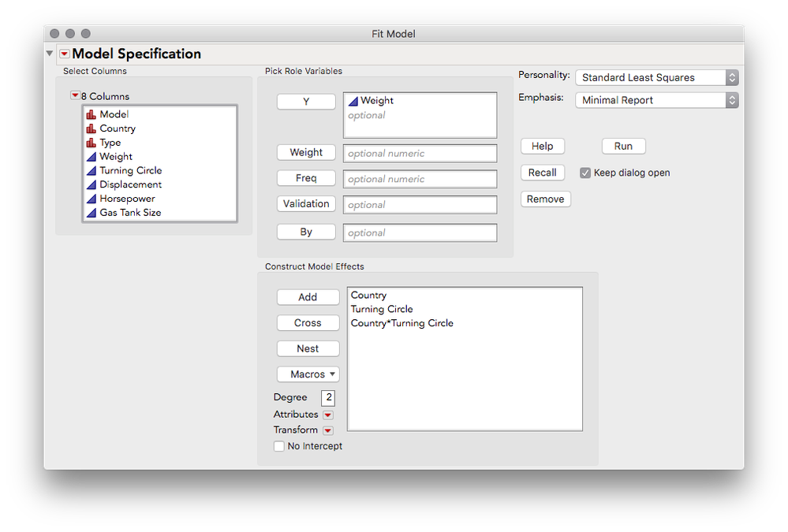788x532 pixels.
Task: Click the optional field beside Validation button
Action: tap(420, 204)
